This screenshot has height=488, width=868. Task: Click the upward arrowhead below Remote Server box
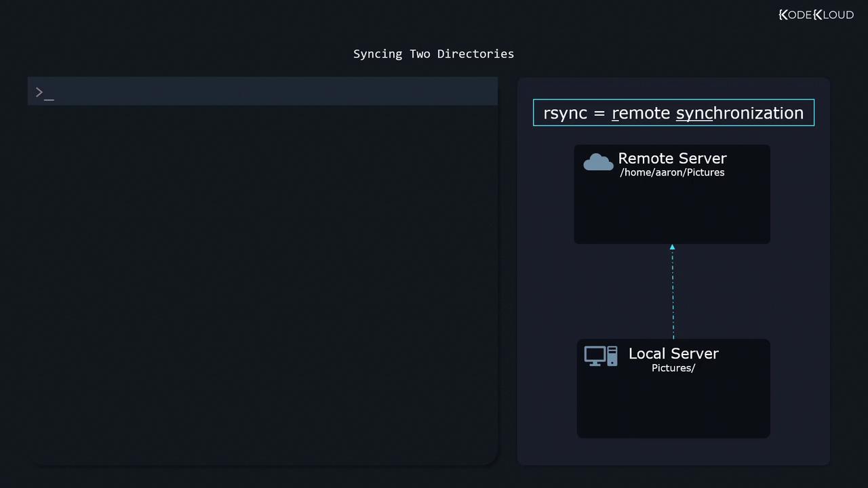672,247
